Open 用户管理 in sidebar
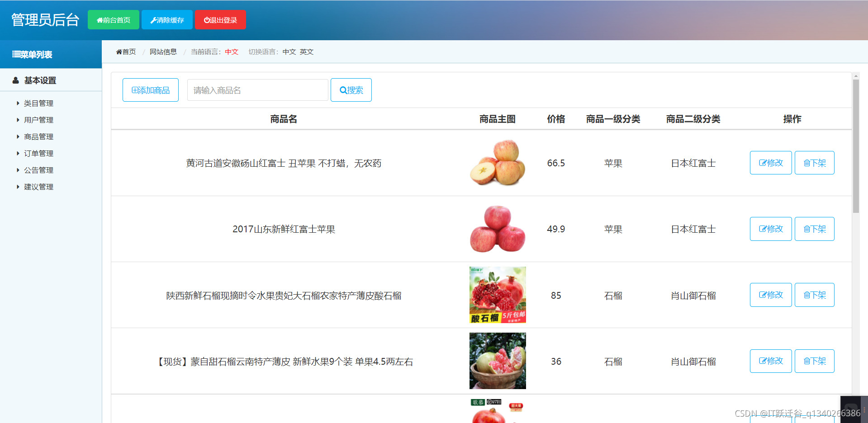The image size is (868, 423). pos(38,120)
